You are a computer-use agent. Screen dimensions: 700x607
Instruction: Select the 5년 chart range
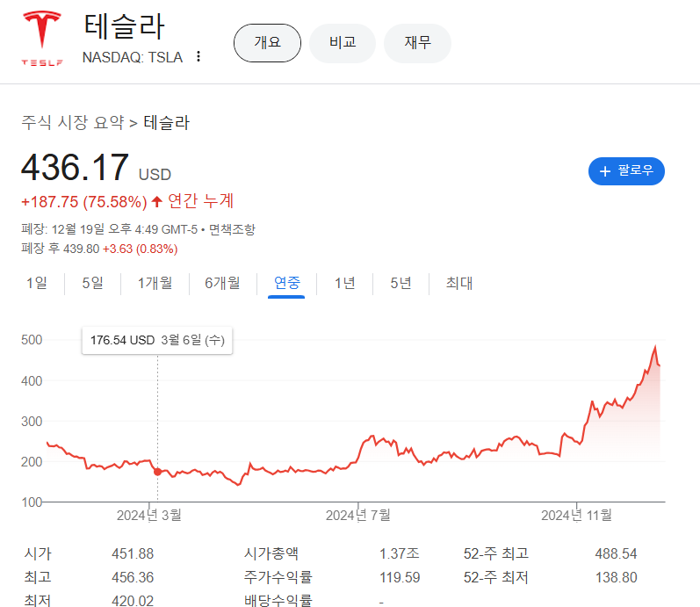(x=401, y=283)
